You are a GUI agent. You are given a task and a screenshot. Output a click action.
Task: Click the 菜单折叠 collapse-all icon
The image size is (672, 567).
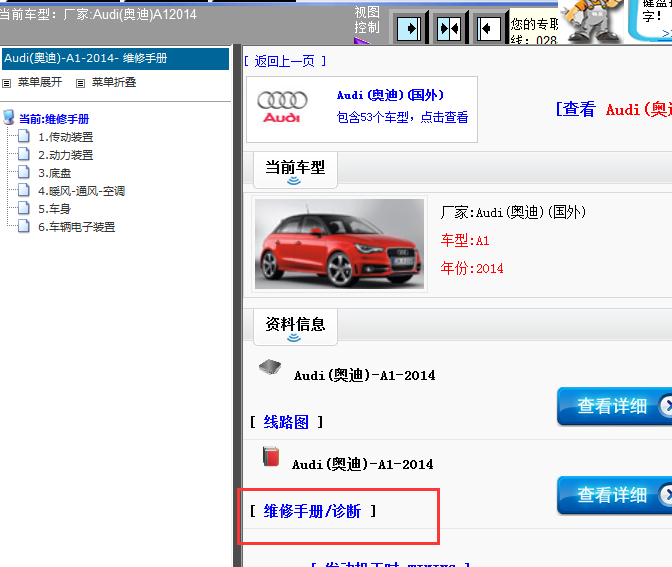click(x=80, y=83)
